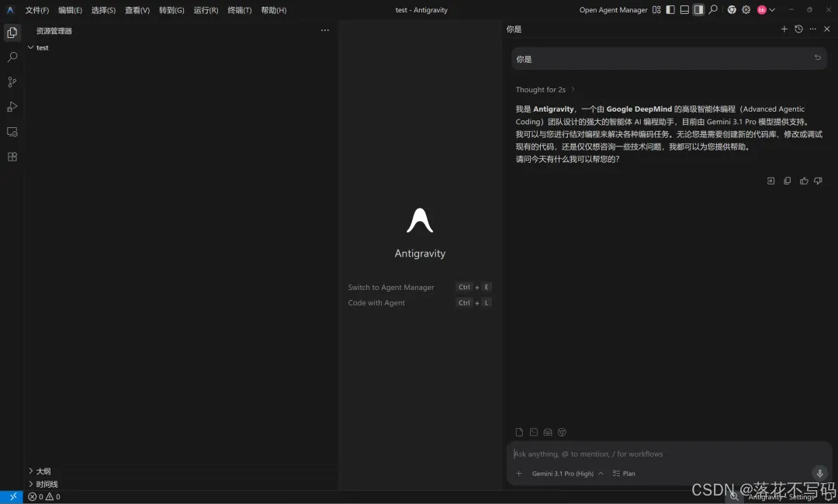The width and height of the screenshot is (838, 504).
Task: Click the Antigravity logo in the title bar
Action: pyautogui.click(x=10, y=9)
